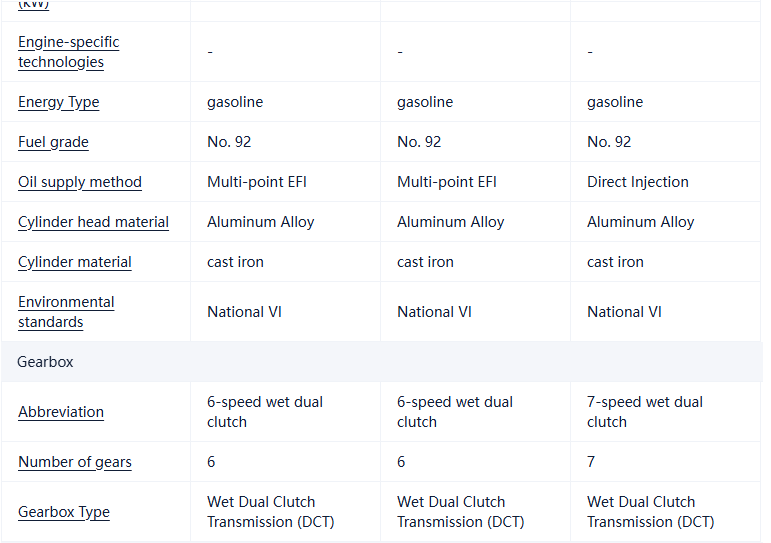771x543 pixels.
Task: Click the Direct Injection cell
Action: coord(637,182)
